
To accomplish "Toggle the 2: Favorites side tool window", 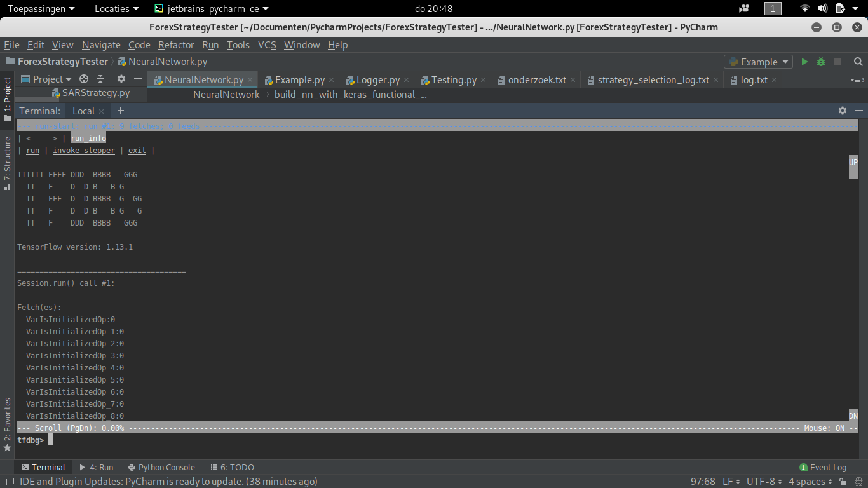I will (x=8, y=424).
